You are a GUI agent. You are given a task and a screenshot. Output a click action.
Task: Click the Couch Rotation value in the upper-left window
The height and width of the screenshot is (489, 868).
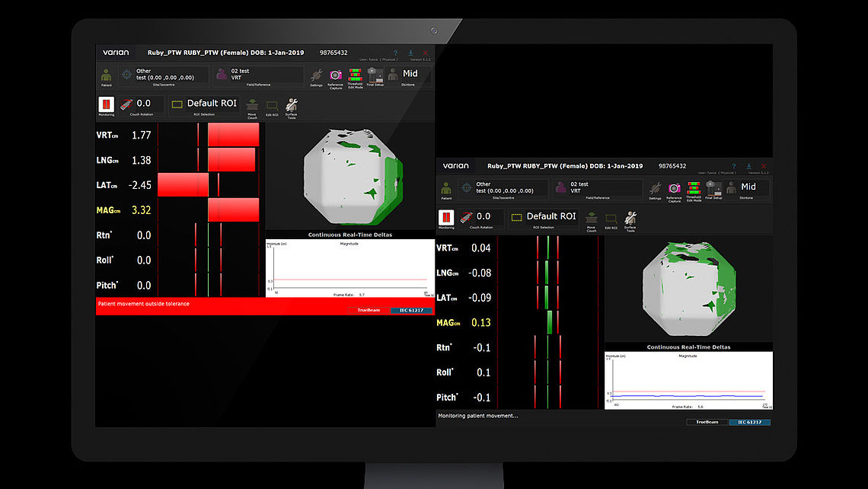pos(142,104)
